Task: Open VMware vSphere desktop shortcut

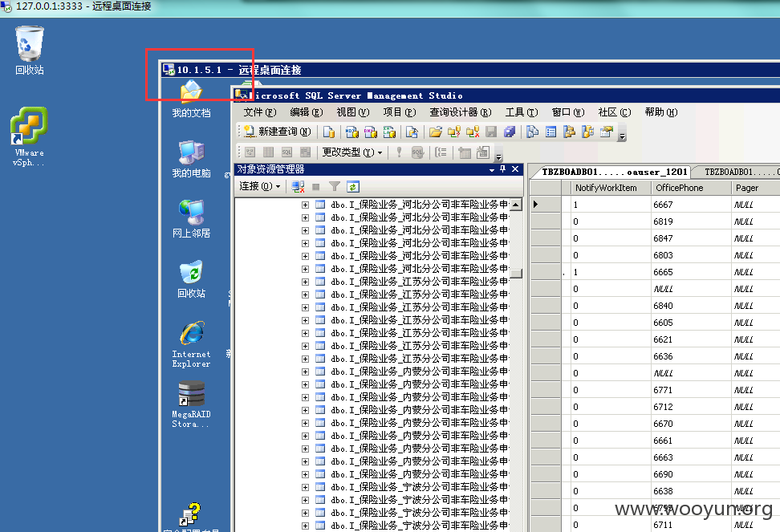Action: [x=29, y=136]
